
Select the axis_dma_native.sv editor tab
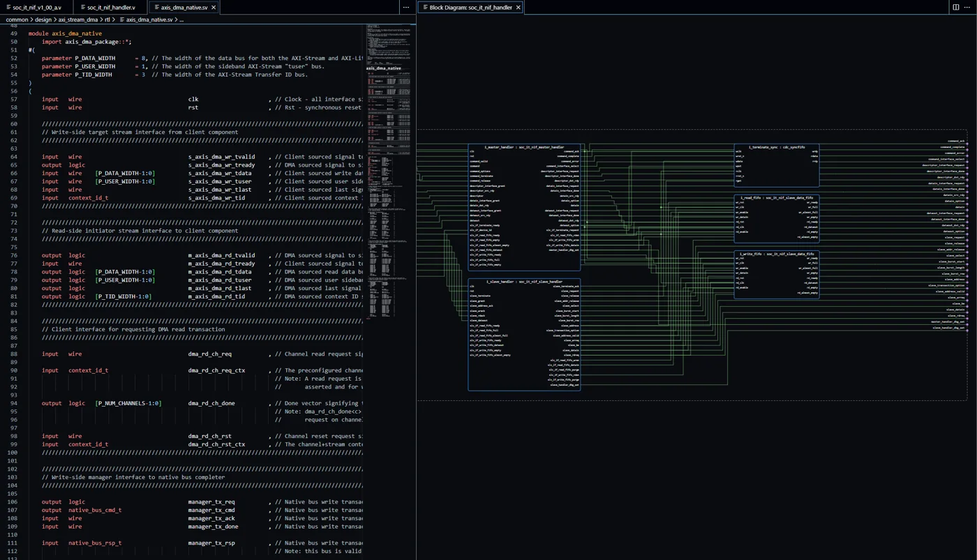pos(184,8)
